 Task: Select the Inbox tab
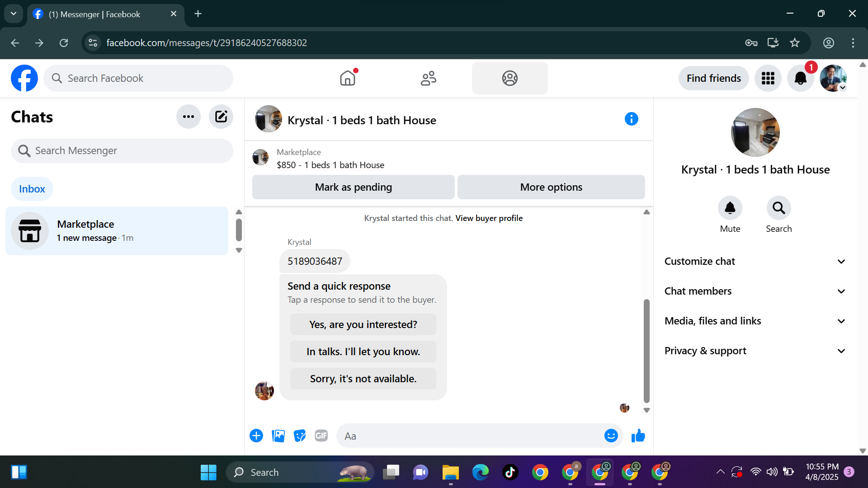click(x=32, y=189)
